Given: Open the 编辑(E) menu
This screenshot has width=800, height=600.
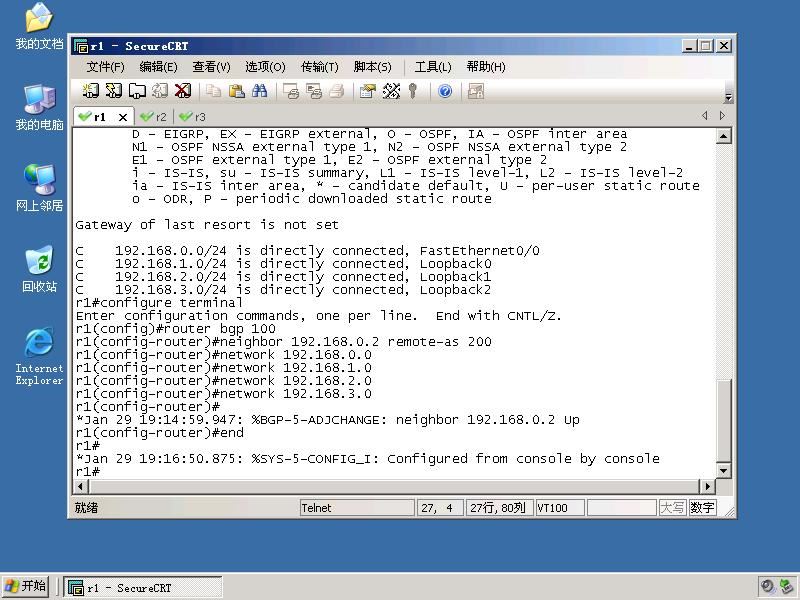Looking at the screenshot, I should pyautogui.click(x=158, y=67).
